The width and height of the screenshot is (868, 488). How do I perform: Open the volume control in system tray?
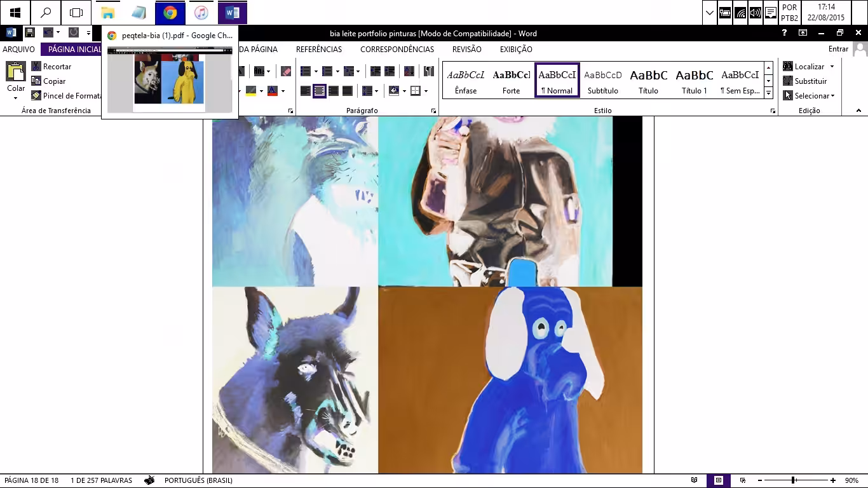point(756,13)
